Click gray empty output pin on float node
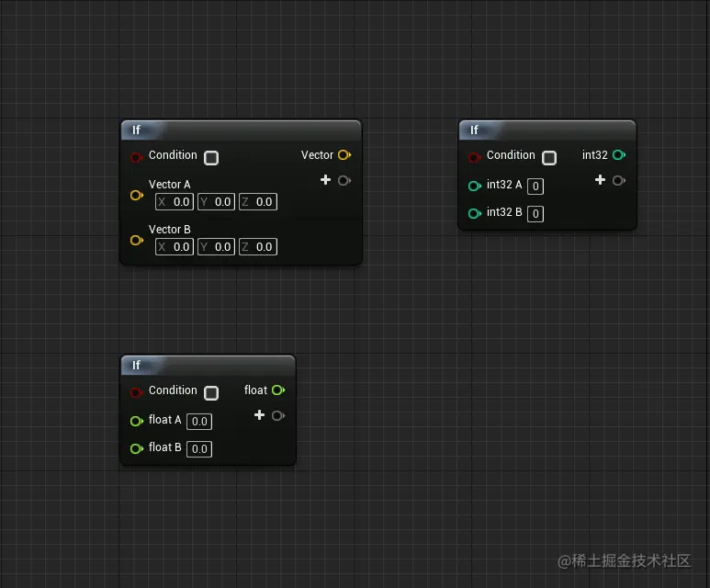The image size is (710, 588). [278, 416]
